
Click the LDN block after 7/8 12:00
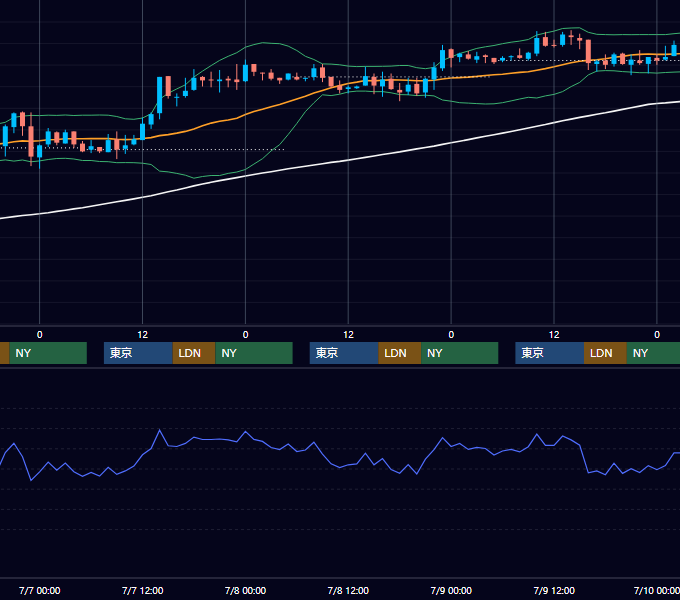(399, 353)
